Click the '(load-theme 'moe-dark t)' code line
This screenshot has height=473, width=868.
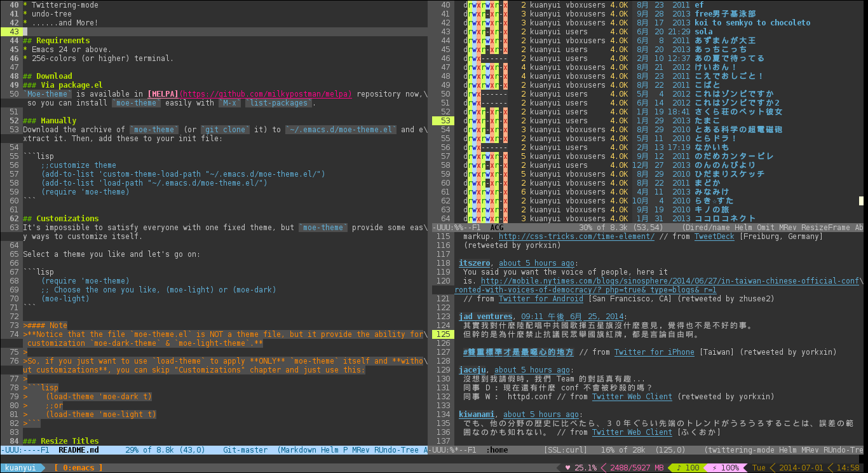click(98, 397)
